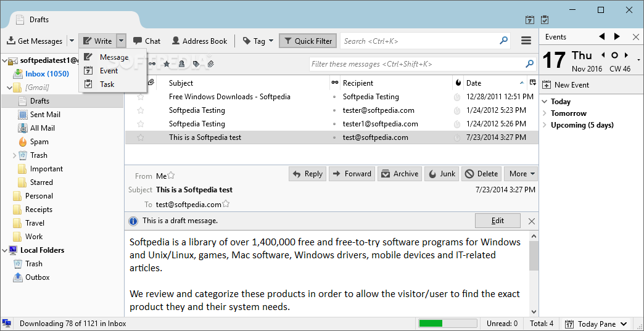Open the column picker icon after Date
The width and height of the screenshot is (644, 331).
[533, 83]
